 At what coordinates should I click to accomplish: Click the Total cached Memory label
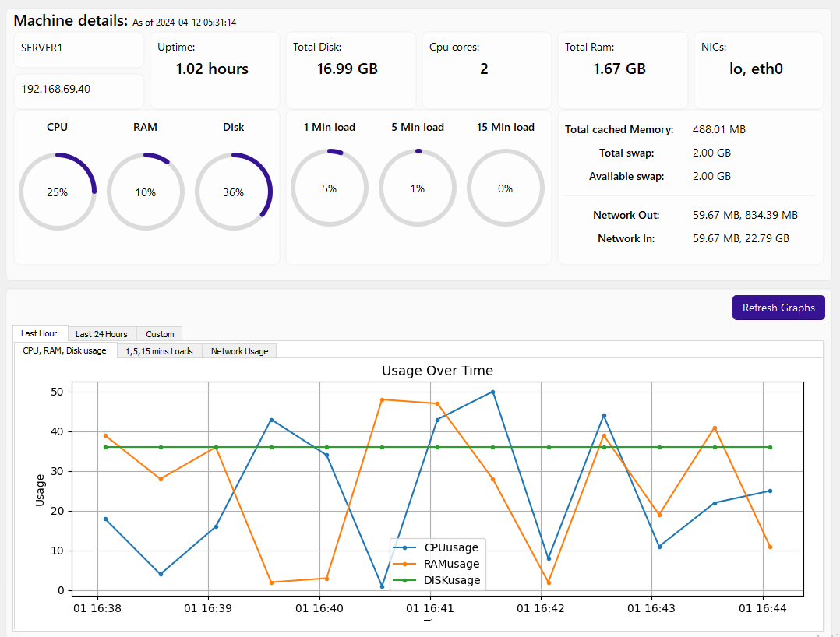point(619,129)
